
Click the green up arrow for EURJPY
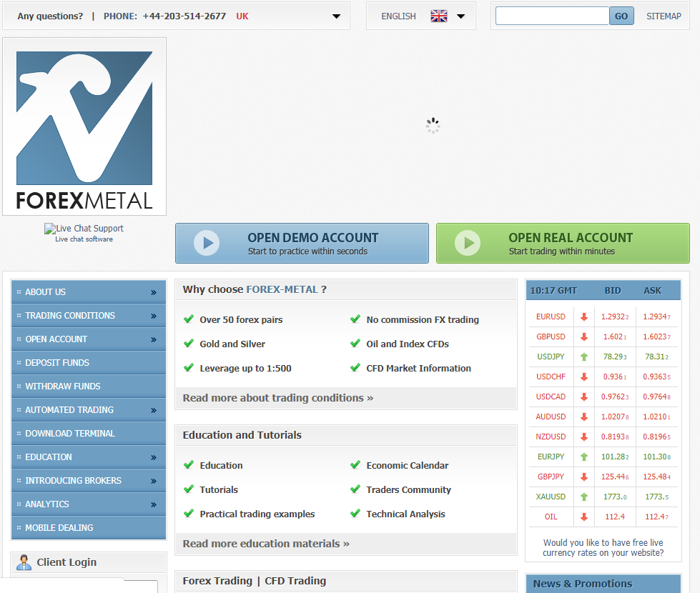click(584, 457)
